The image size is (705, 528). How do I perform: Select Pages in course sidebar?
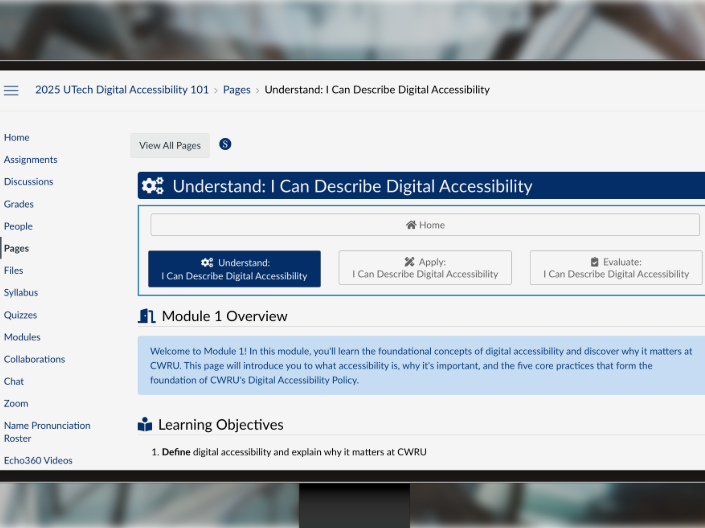click(x=16, y=248)
